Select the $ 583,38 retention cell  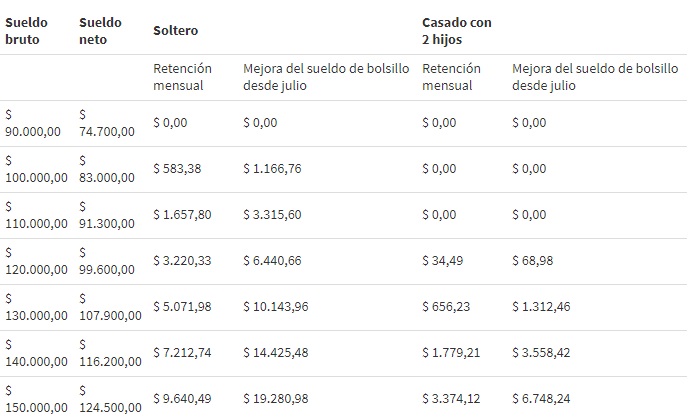[177, 169]
